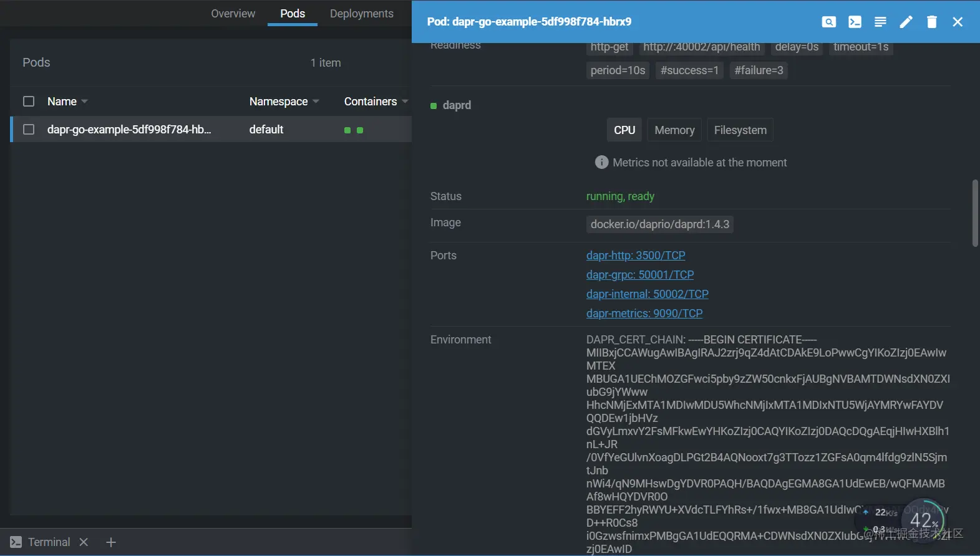Select the Memory metrics tab

pos(674,130)
